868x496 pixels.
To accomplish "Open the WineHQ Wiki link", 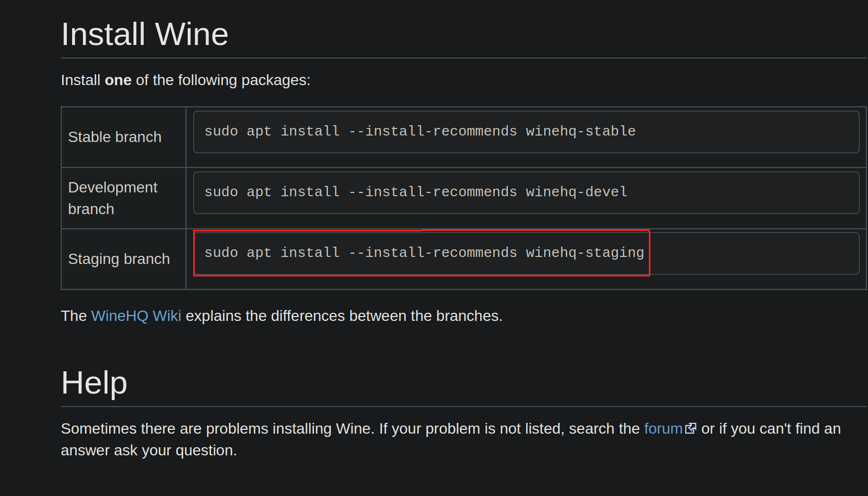I will 136,316.
